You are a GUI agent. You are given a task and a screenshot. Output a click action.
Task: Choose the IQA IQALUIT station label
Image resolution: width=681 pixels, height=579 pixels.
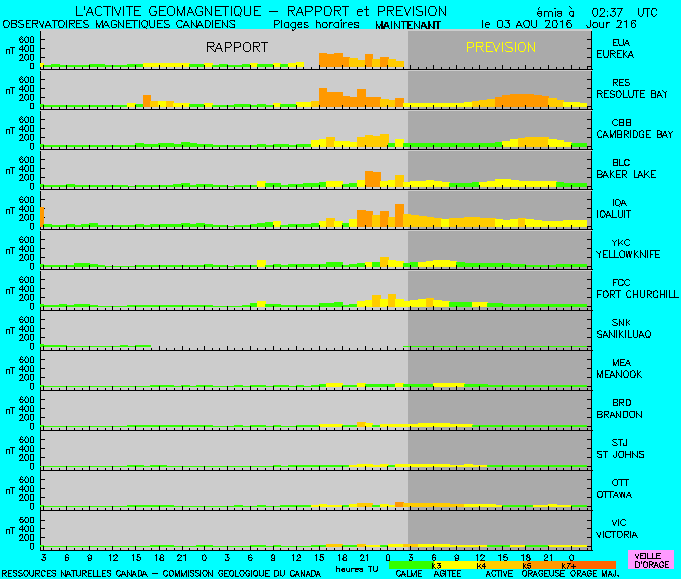(x=620, y=208)
